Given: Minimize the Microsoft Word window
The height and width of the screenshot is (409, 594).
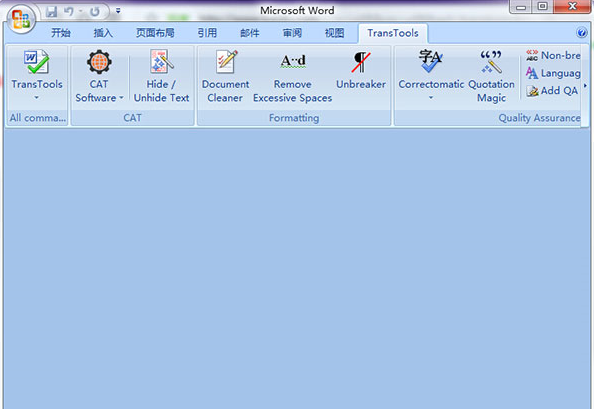Looking at the screenshot, I should [522, 7].
